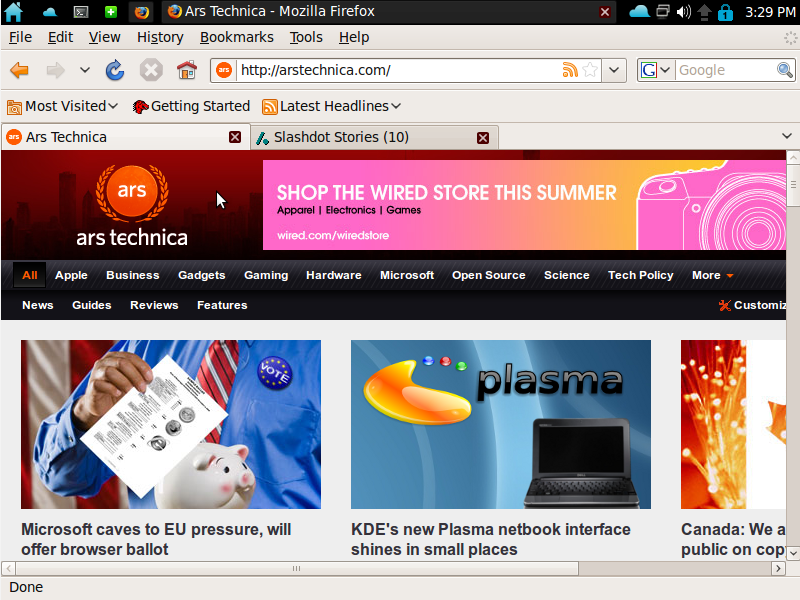Open the History menu
The height and width of the screenshot is (600, 800).
pos(160,37)
